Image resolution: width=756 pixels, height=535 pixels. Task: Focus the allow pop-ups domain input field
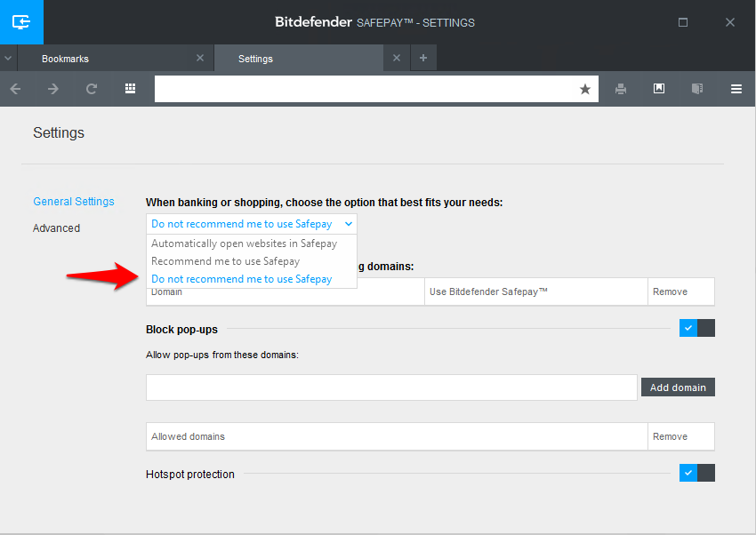[391, 387]
